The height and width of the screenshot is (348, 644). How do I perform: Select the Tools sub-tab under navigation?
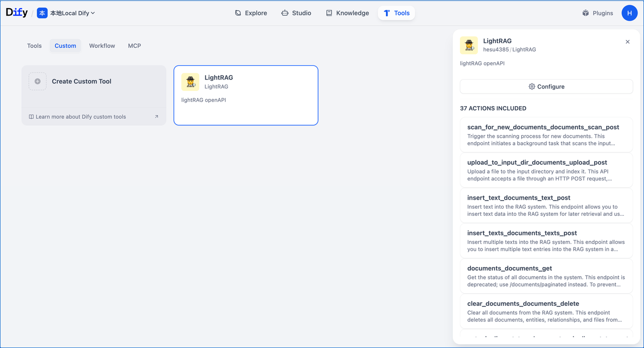point(34,46)
